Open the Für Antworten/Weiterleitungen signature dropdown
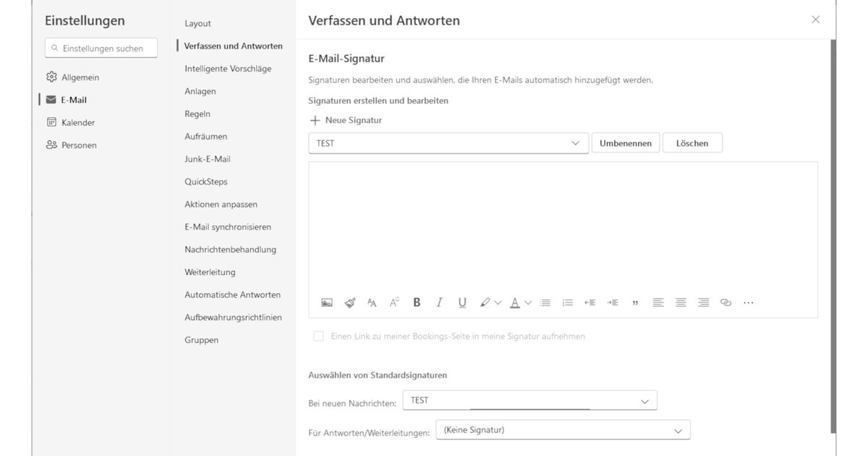The width and height of the screenshot is (868, 456). [678, 429]
